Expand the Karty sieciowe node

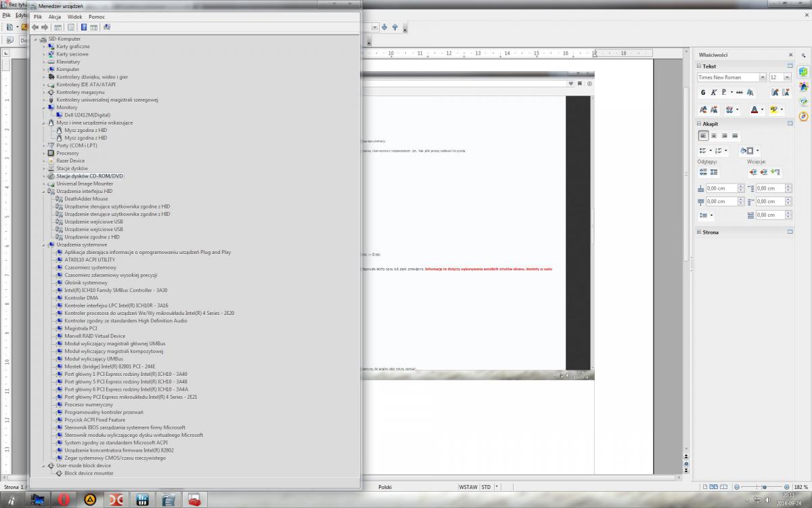[45, 54]
